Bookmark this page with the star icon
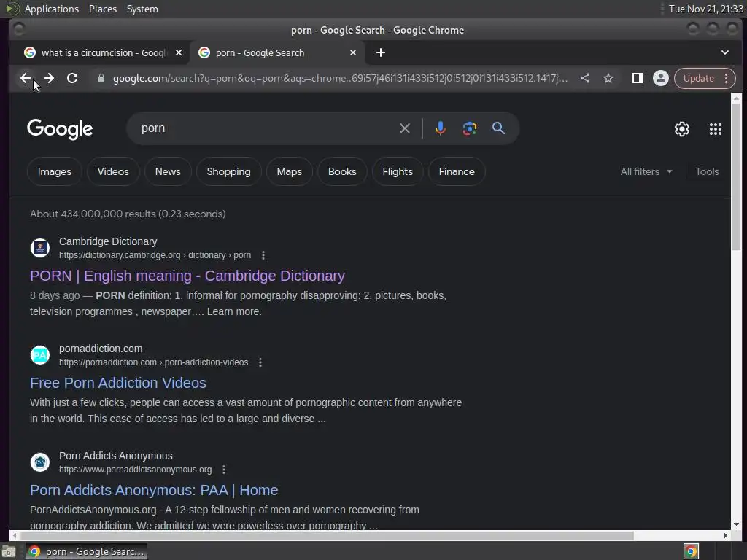This screenshot has height=560, width=747. tap(608, 78)
